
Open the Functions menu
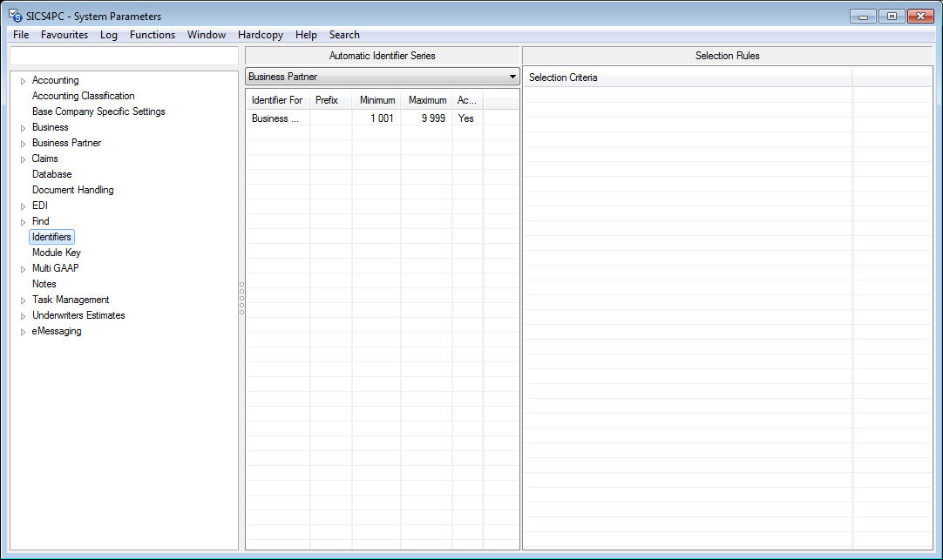(x=153, y=35)
